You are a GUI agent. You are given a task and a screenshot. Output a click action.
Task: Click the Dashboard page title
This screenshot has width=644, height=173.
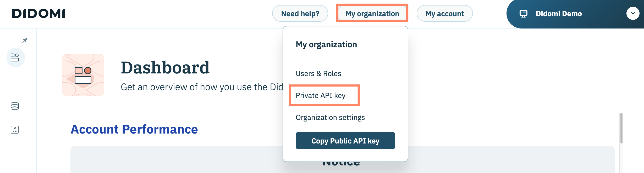coord(165,68)
